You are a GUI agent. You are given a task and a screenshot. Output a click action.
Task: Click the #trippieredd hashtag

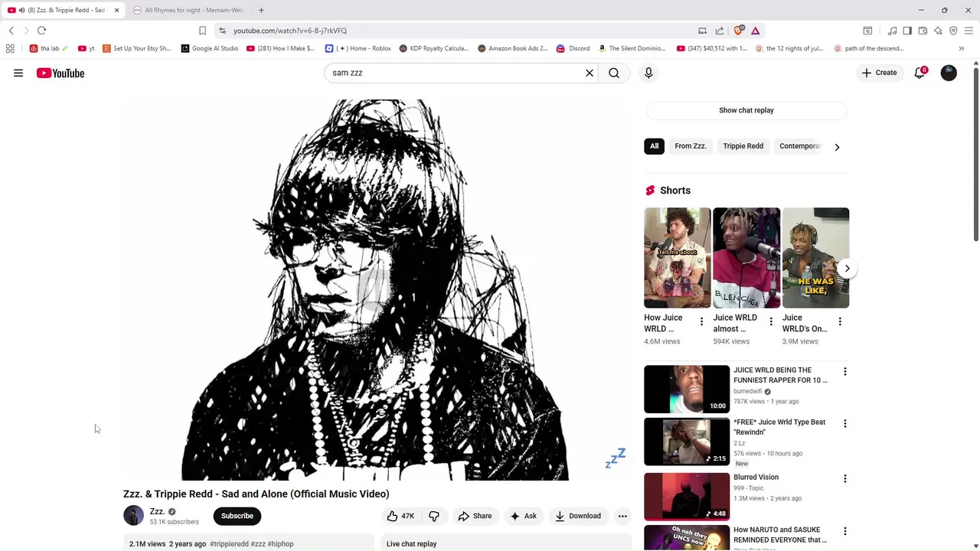click(x=229, y=544)
